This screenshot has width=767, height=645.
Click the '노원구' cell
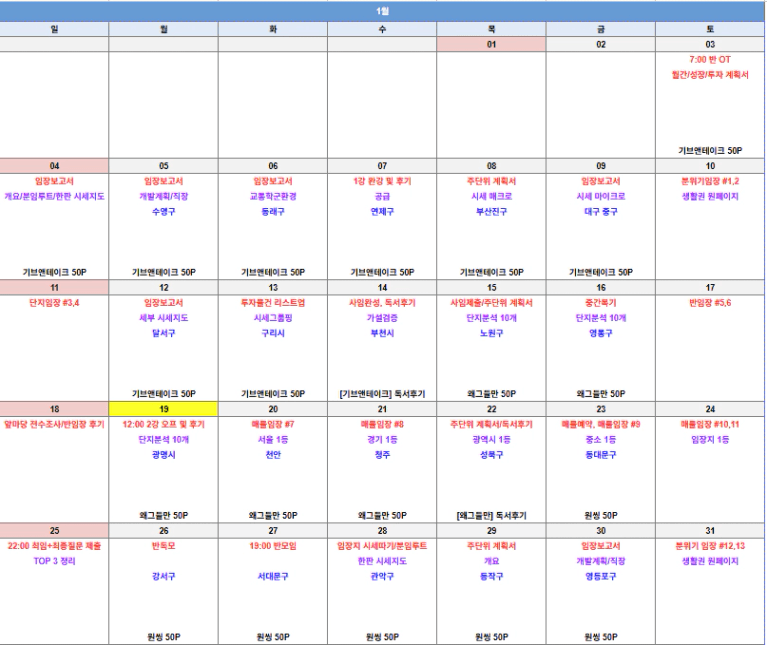coord(492,334)
